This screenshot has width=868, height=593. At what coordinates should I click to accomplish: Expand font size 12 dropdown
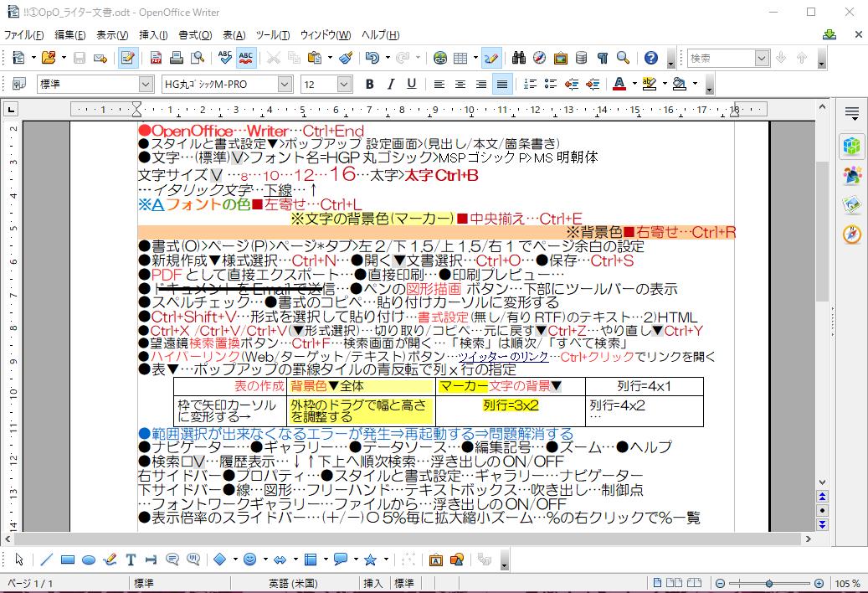(344, 84)
